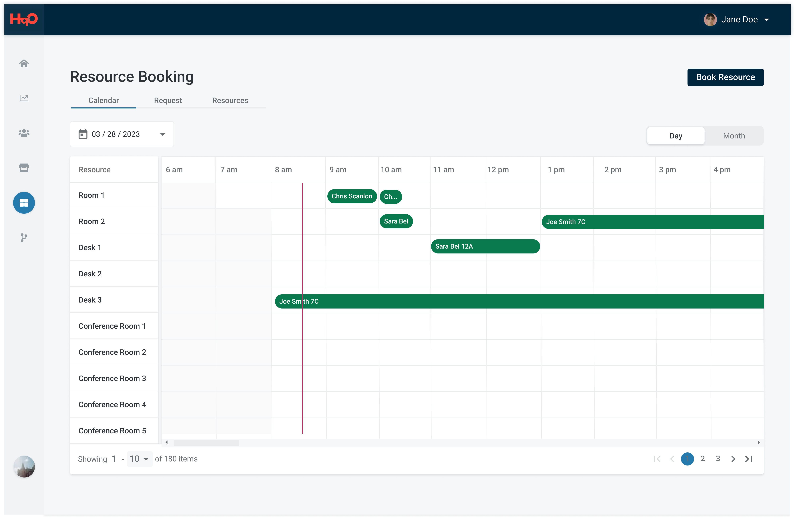Open the Sara Bel 12A booking
795x532 pixels.
[x=485, y=246]
